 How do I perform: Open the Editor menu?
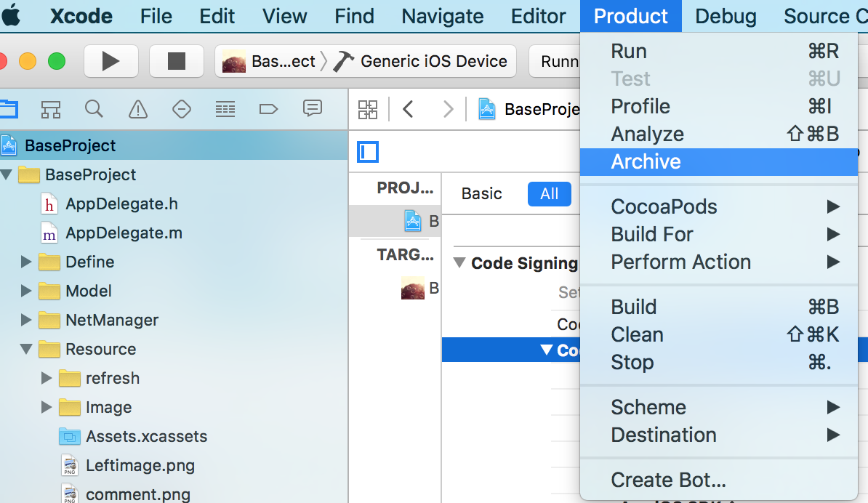tap(538, 16)
